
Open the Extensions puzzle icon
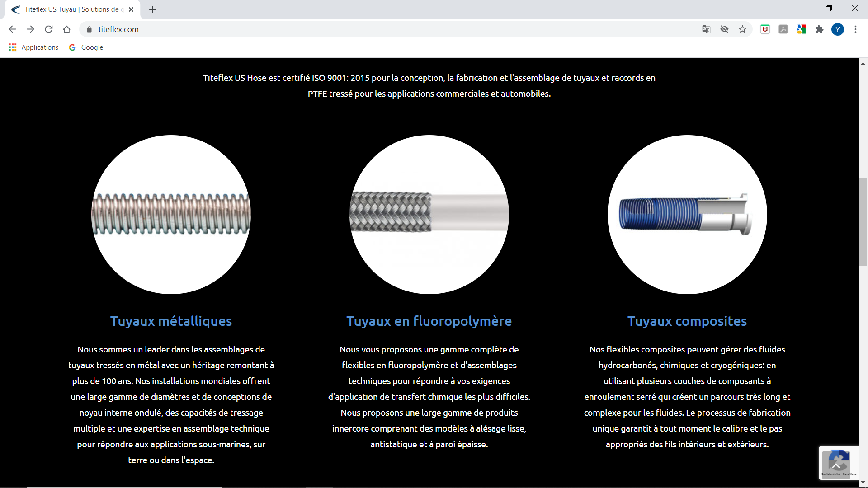(819, 29)
